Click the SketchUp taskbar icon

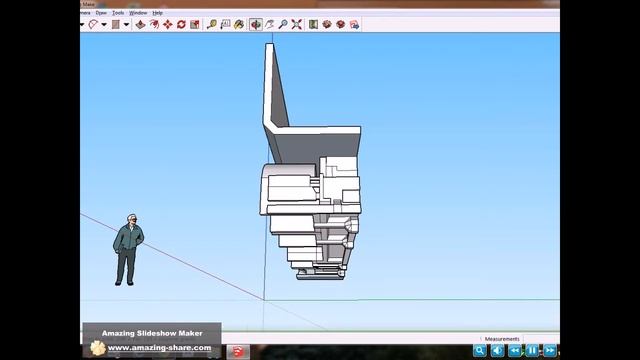(x=238, y=351)
